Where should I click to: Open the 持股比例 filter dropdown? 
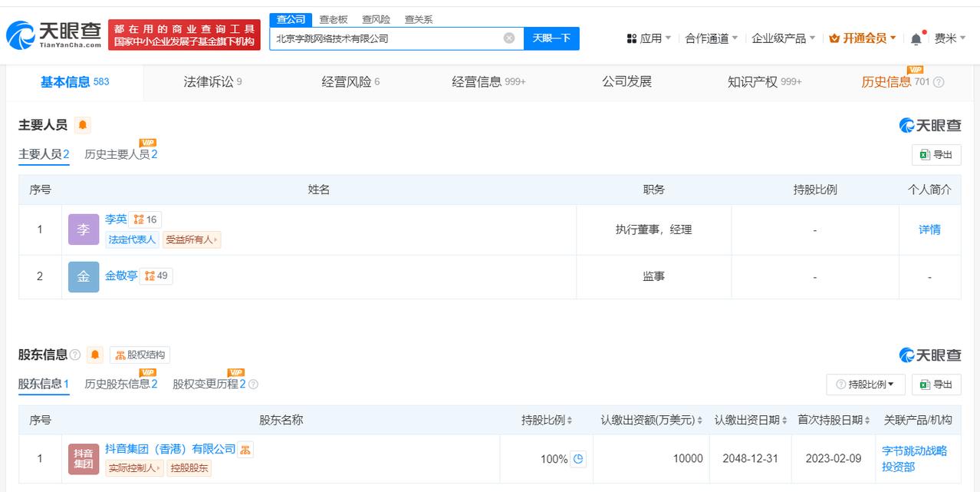tap(865, 385)
